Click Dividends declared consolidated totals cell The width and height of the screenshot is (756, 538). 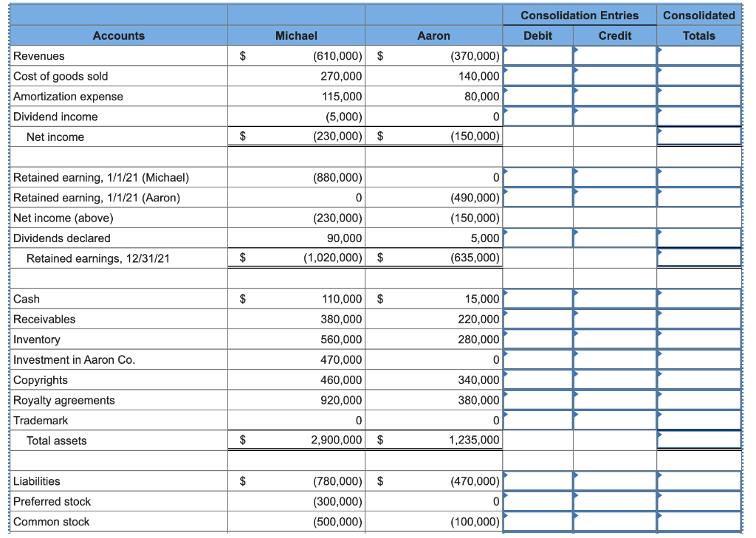(x=699, y=238)
